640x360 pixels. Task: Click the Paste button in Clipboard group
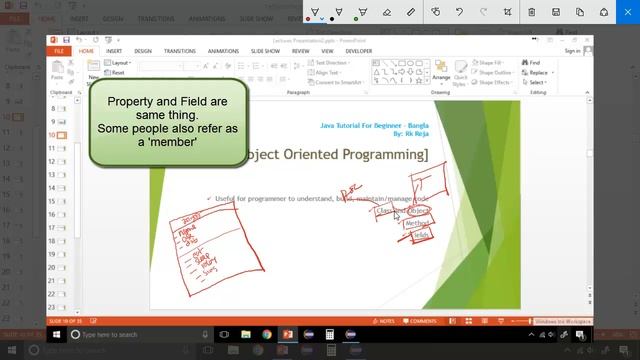click(57, 70)
